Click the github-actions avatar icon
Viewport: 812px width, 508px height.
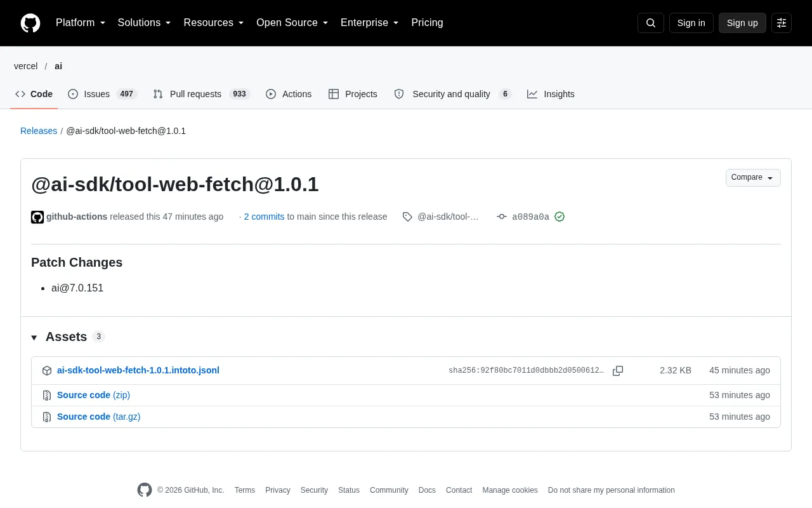[37, 217]
